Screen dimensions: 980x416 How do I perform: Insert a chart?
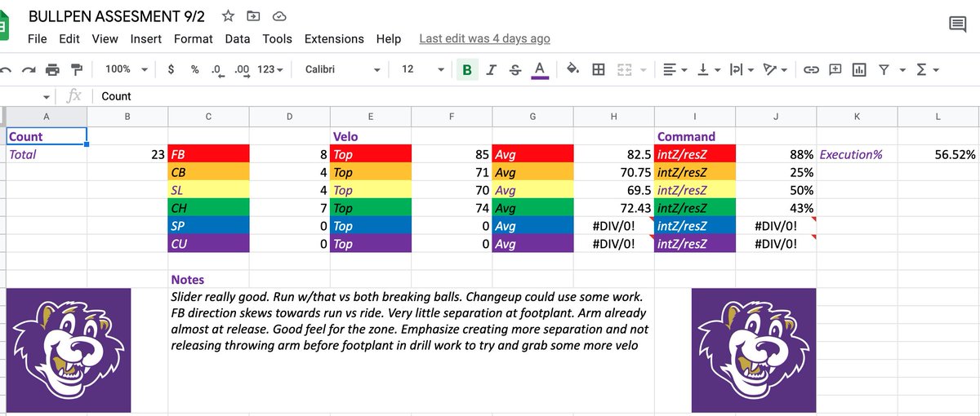859,70
